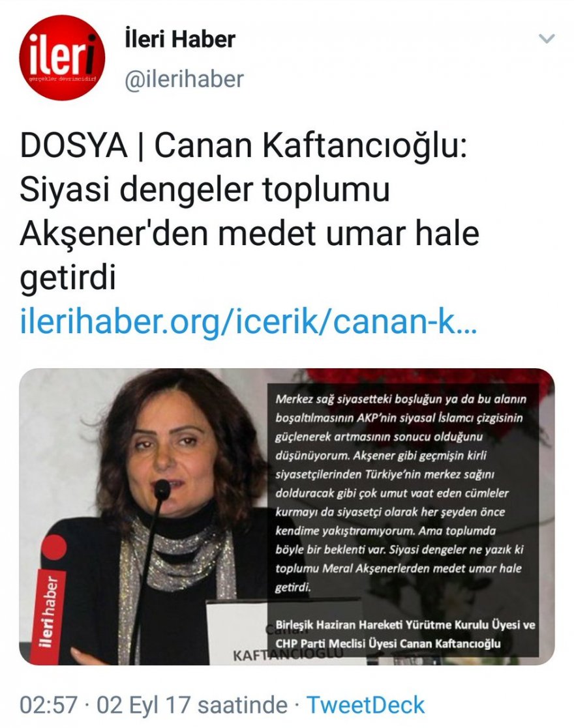Click the red flowers in image corner

click(x=428, y=377)
